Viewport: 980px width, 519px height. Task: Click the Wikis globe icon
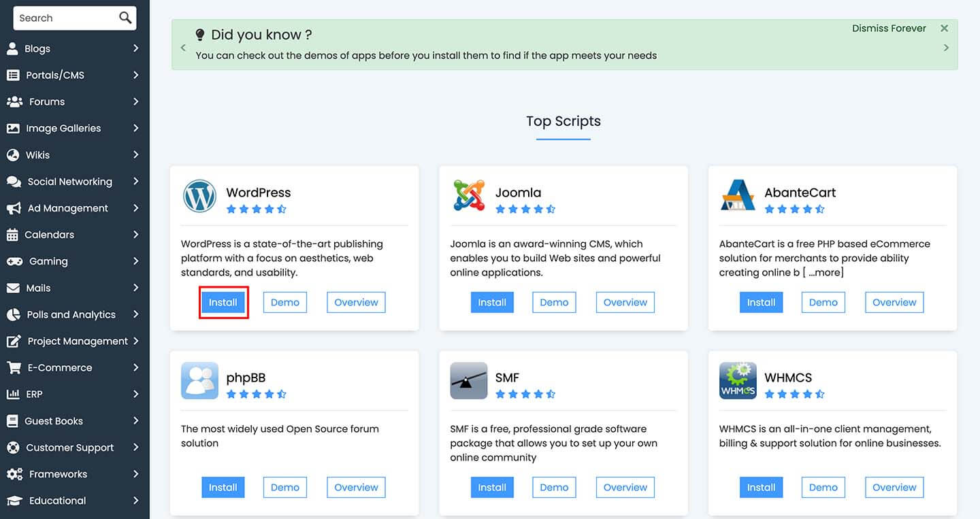pyautogui.click(x=13, y=154)
